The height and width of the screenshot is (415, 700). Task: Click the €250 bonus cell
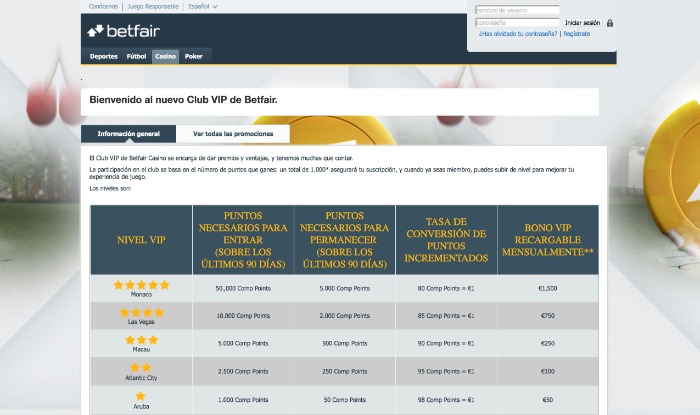coord(548,343)
